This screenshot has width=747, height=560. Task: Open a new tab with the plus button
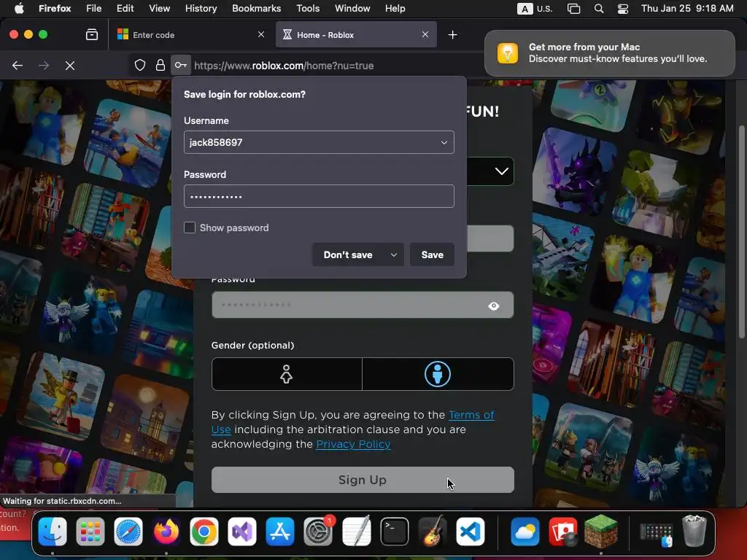tap(452, 34)
